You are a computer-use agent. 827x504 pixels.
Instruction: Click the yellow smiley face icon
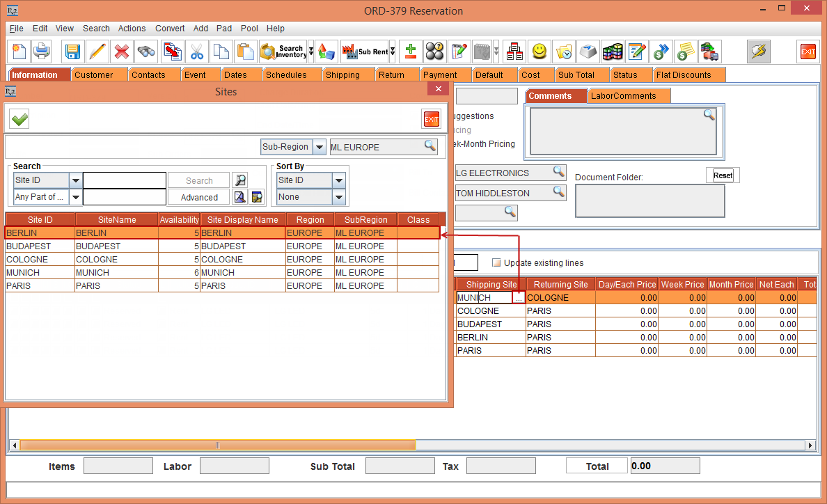point(539,52)
